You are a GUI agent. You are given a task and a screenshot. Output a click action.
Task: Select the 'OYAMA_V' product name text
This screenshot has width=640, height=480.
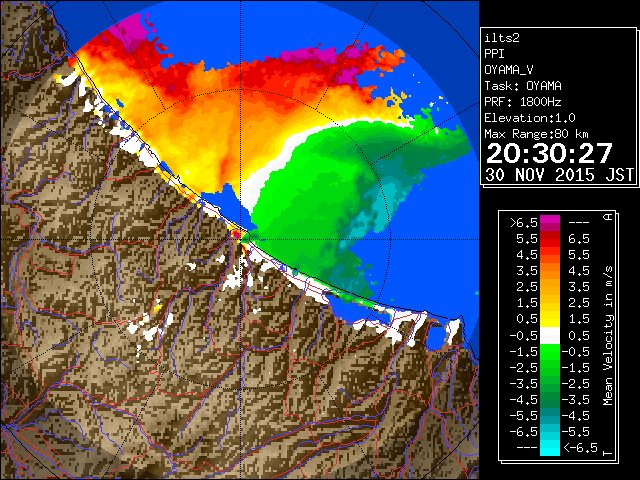(x=509, y=70)
